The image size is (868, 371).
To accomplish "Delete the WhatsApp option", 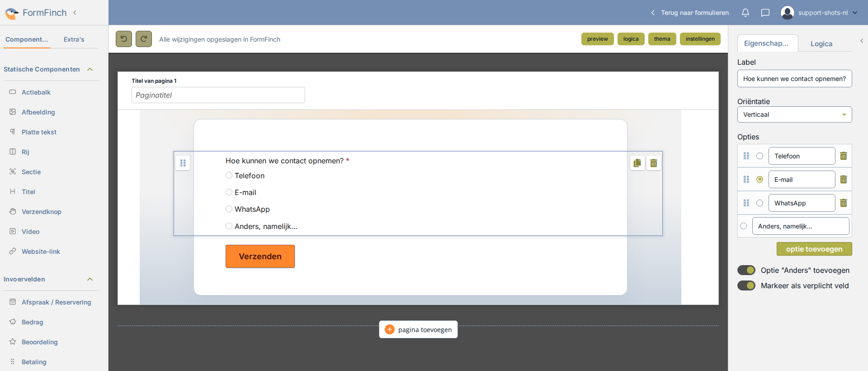I will 844,203.
